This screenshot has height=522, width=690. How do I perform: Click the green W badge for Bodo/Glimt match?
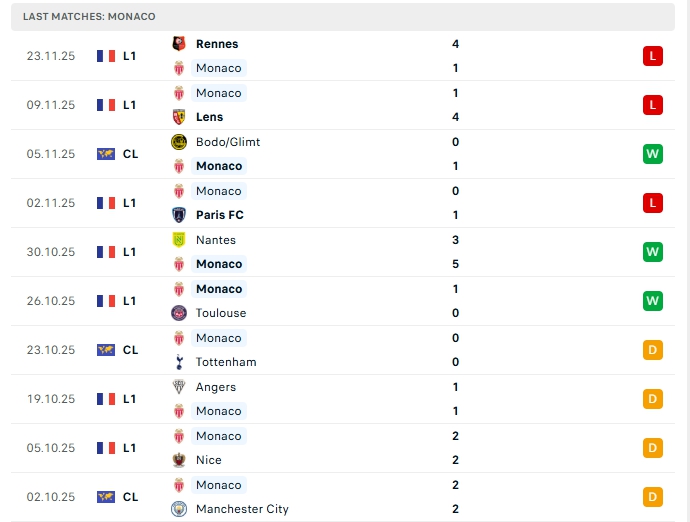coord(653,154)
